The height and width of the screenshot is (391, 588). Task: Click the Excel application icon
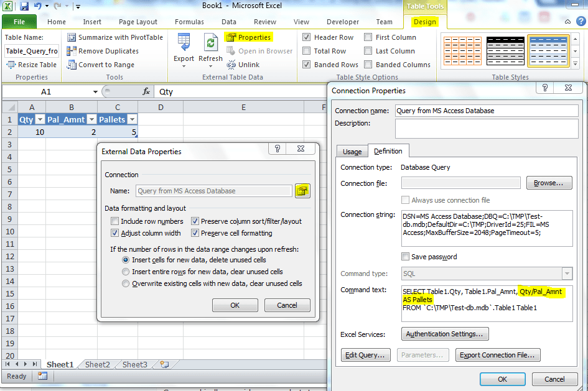click(7, 6)
